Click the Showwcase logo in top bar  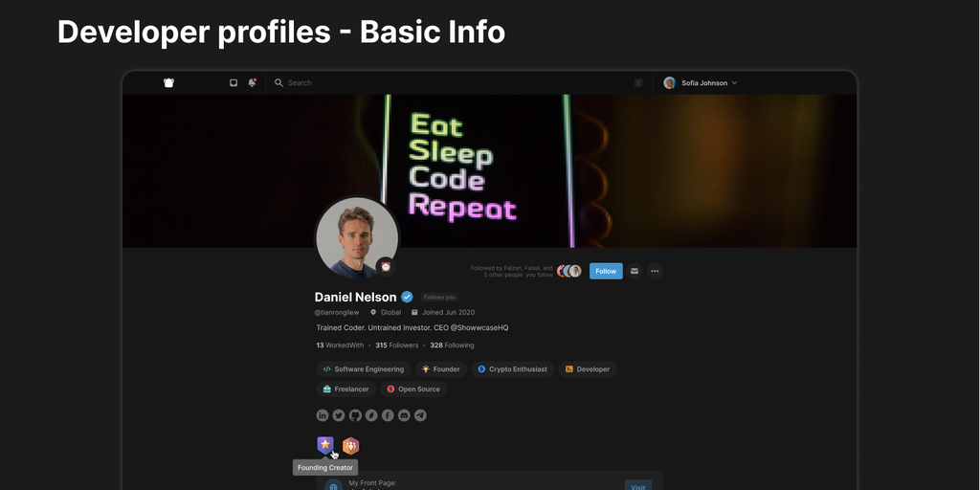click(168, 82)
